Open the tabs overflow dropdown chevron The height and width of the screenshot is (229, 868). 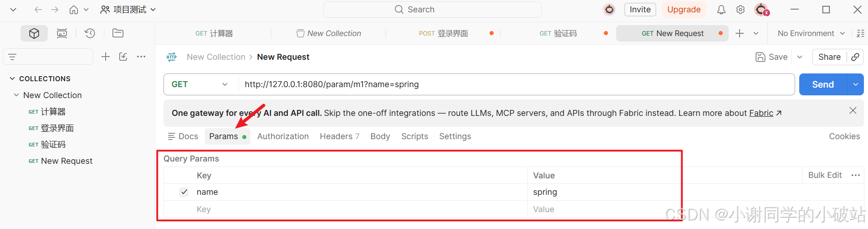point(756,33)
